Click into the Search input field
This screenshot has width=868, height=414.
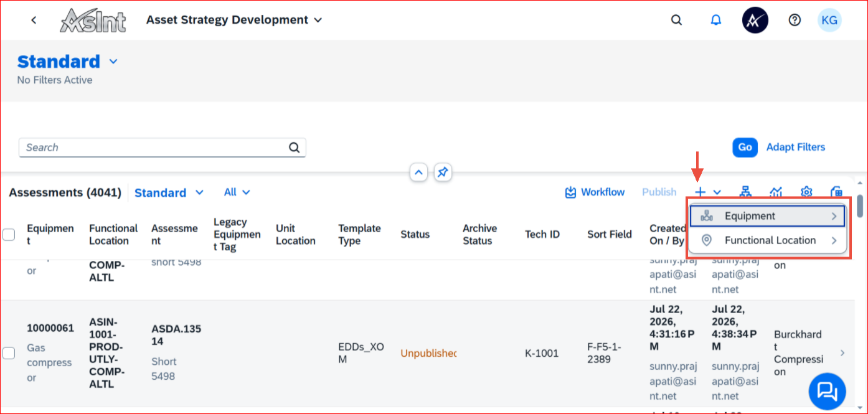[x=154, y=148]
